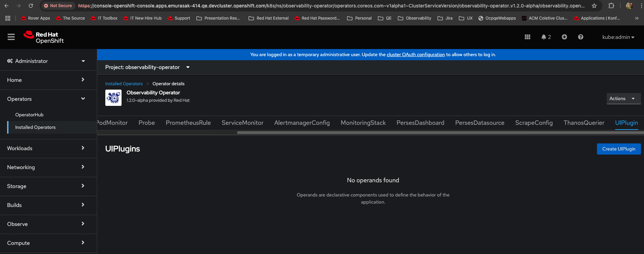Switch to the PrometheusRule tab
The width and height of the screenshot is (644, 254).
pos(188,123)
